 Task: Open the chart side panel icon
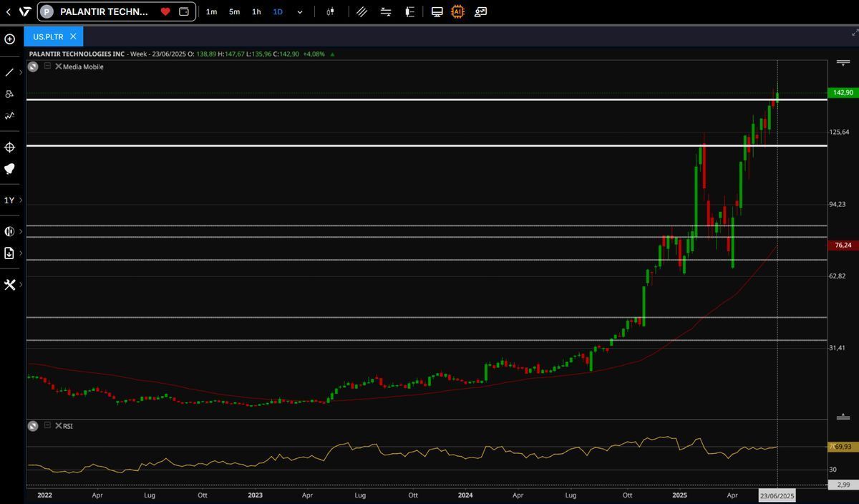(409, 11)
